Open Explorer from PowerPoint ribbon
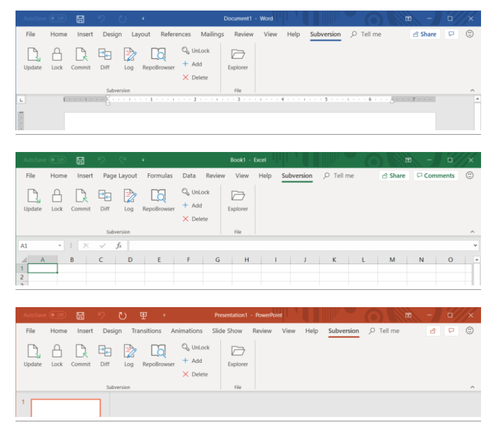The height and width of the screenshot is (430, 504). pyautogui.click(x=238, y=355)
